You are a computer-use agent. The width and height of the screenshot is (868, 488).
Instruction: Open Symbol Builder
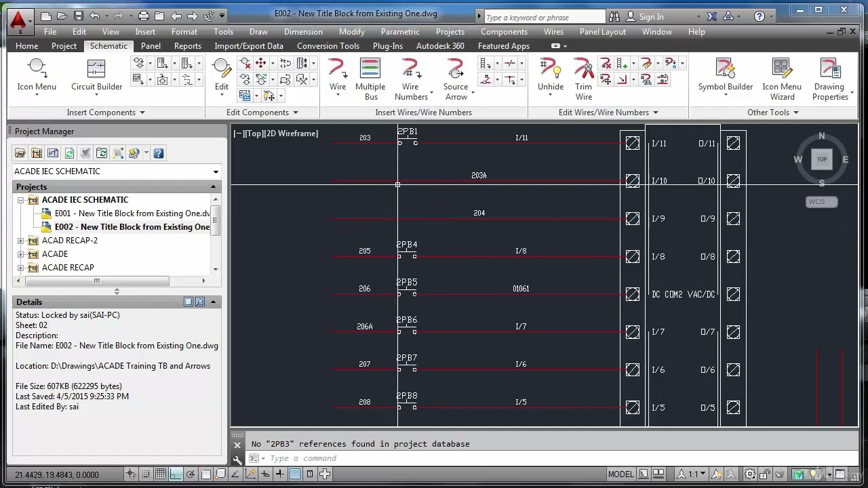[x=726, y=75]
